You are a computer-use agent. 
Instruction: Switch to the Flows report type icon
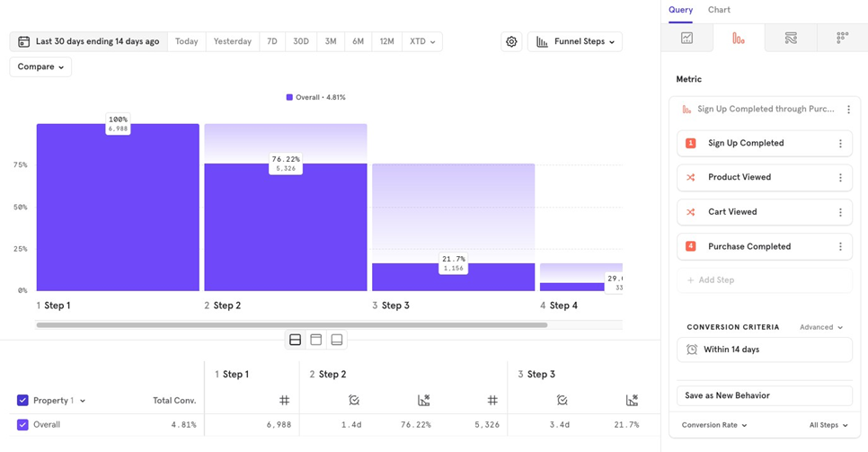click(x=791, y=38)
